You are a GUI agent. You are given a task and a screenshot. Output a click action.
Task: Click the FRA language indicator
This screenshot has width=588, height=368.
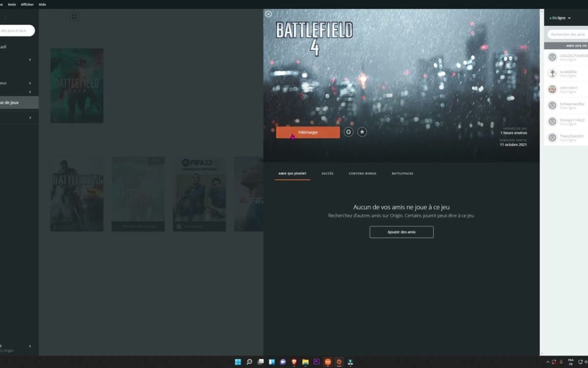(571, 362)
